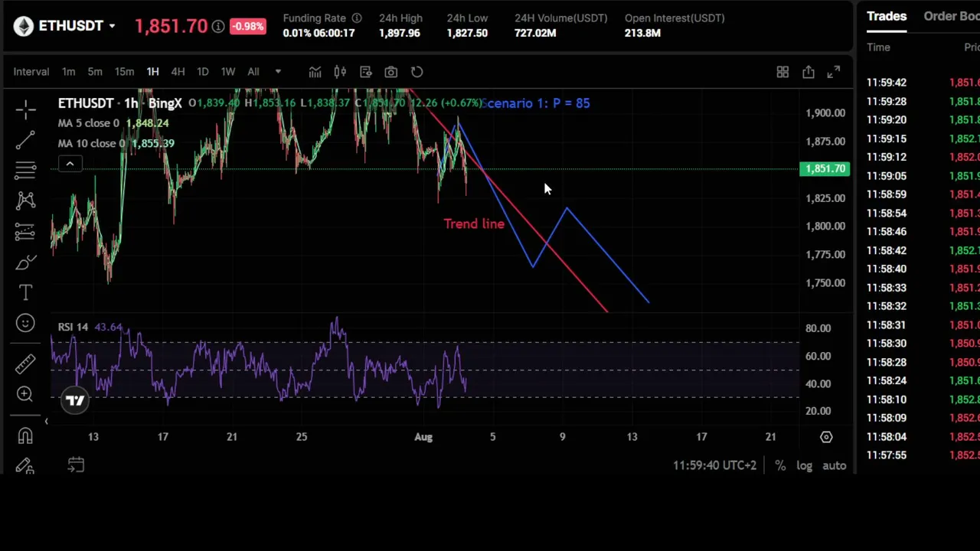This screenshot has width=980, height=551.
Task: Open chart settings hexagon gear icon
Action: 826,437
